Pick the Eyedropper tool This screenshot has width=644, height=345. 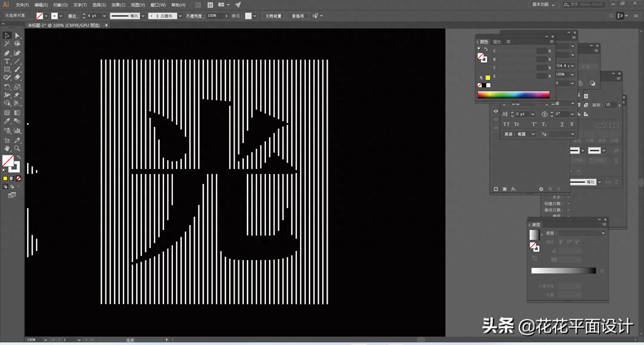[7, 121]
